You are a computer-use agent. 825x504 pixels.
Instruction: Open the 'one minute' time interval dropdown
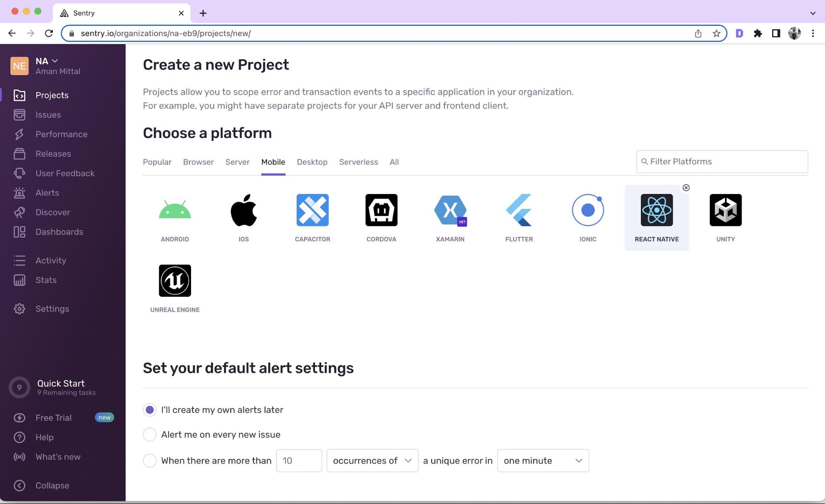pos(542,460)
